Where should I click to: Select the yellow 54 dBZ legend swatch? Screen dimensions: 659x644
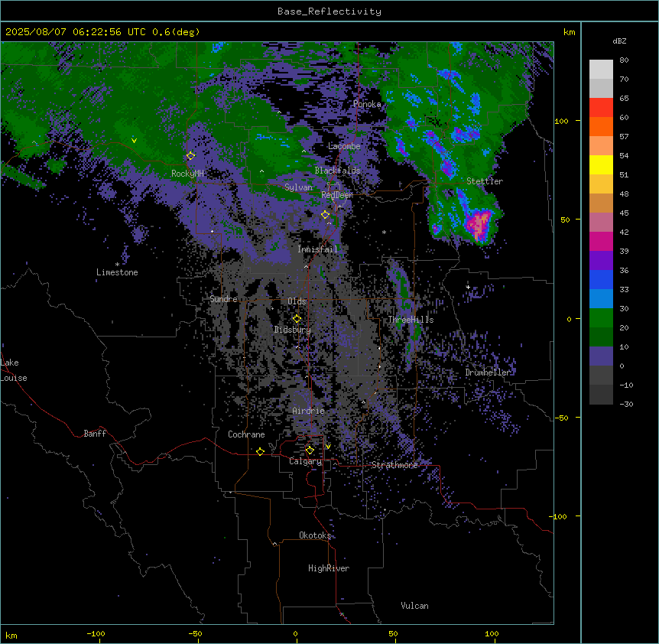coord(601,164)
